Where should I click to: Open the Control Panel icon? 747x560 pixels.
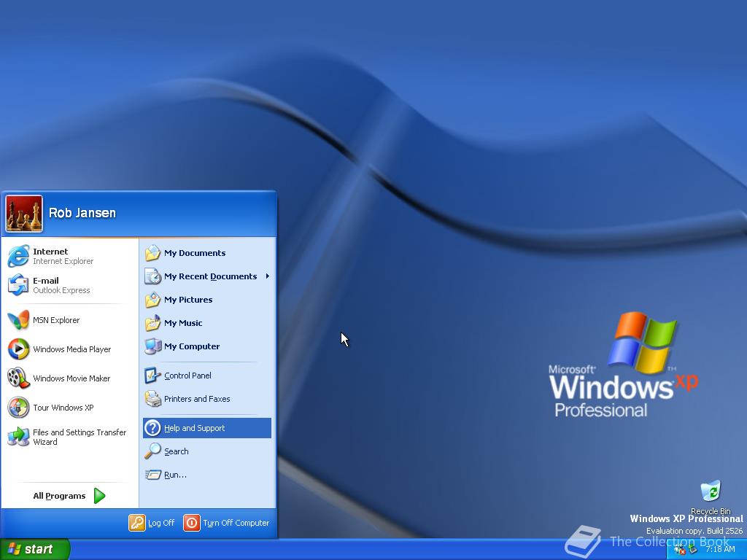point(152,376)
